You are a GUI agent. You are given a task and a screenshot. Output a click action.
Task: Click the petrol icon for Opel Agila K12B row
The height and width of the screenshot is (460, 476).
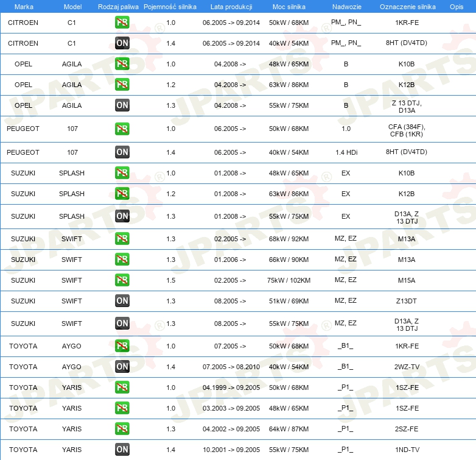click(x=122, y=85)
